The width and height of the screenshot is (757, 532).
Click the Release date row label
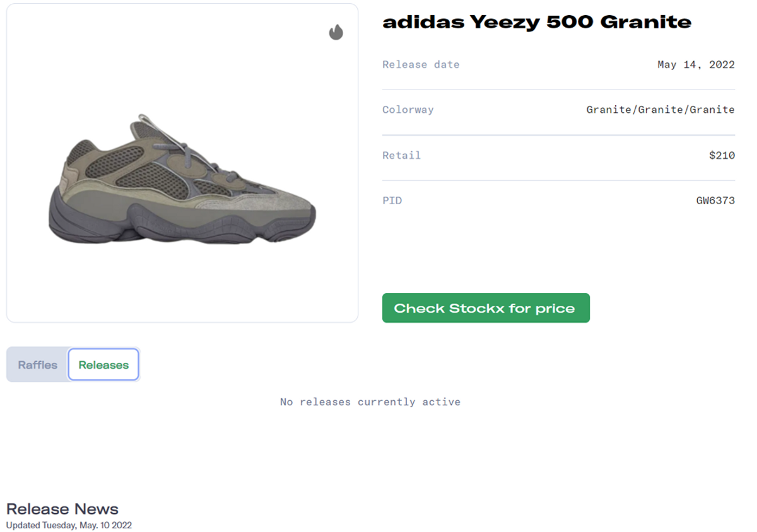[x=421, y=64]
